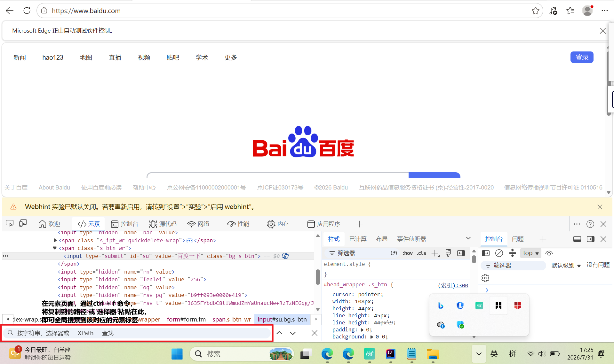The image size is (614, 364).
Task: Open the 欢迎 welcome tab
Action: [x=49, y=224]
